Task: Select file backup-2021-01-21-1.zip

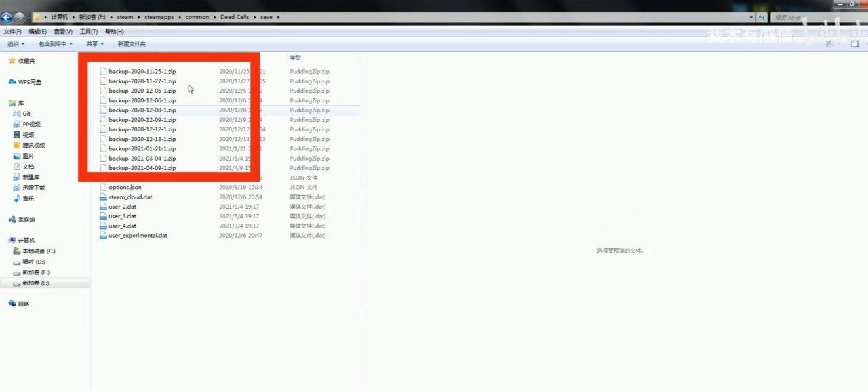Action: pos(142,148)
